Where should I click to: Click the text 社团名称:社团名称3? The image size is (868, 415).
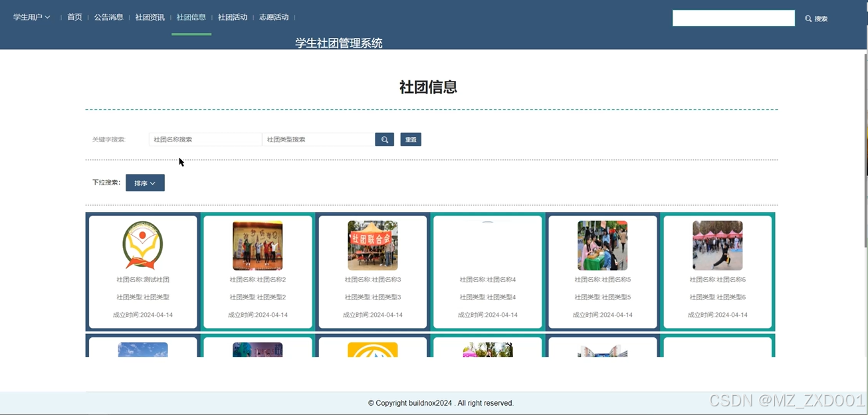(373, 280)
